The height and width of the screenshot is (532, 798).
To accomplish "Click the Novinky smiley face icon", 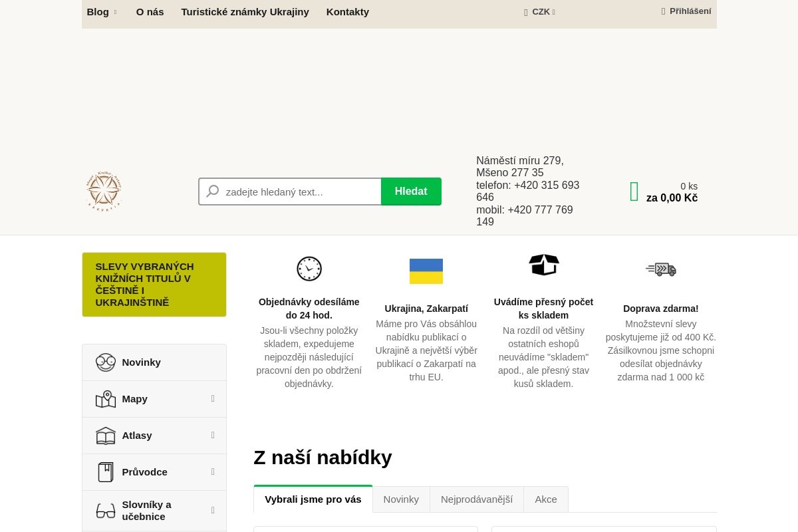I will [x=105, y=362].
